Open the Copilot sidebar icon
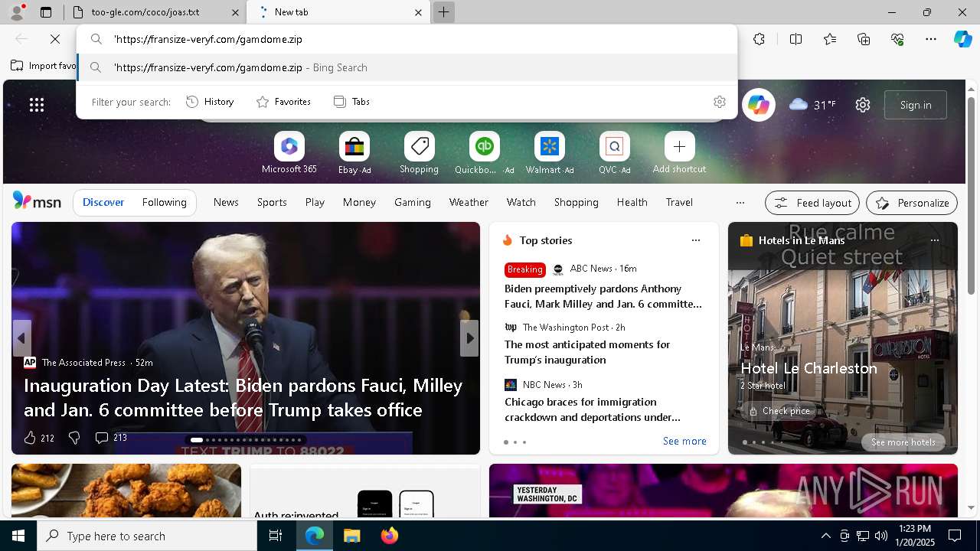The height and width of the screenshot is (551, 980). pyautogui.click(x=963, y=39)
